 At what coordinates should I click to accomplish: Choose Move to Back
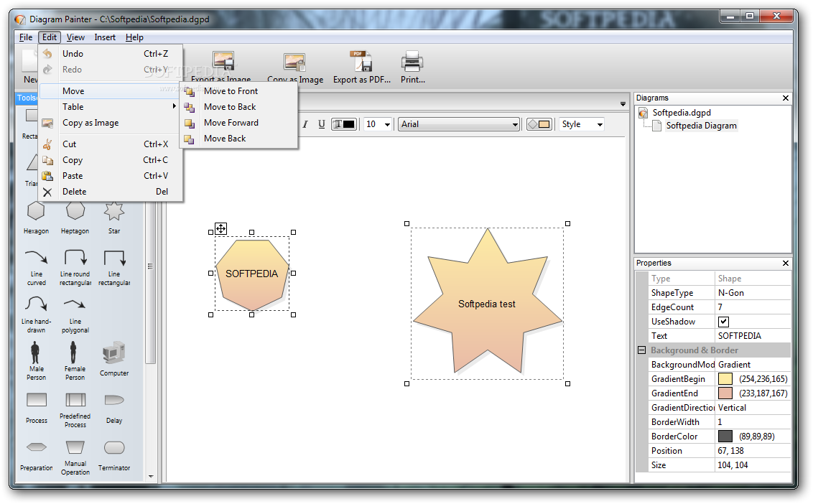[x=239, y=107]
